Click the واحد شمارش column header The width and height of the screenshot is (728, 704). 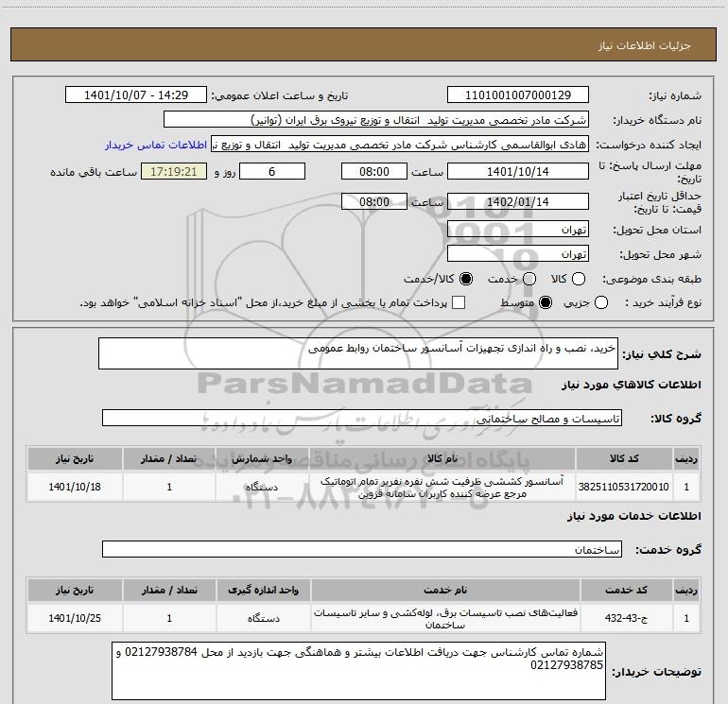pyautogui.click(x=262, y=458)
